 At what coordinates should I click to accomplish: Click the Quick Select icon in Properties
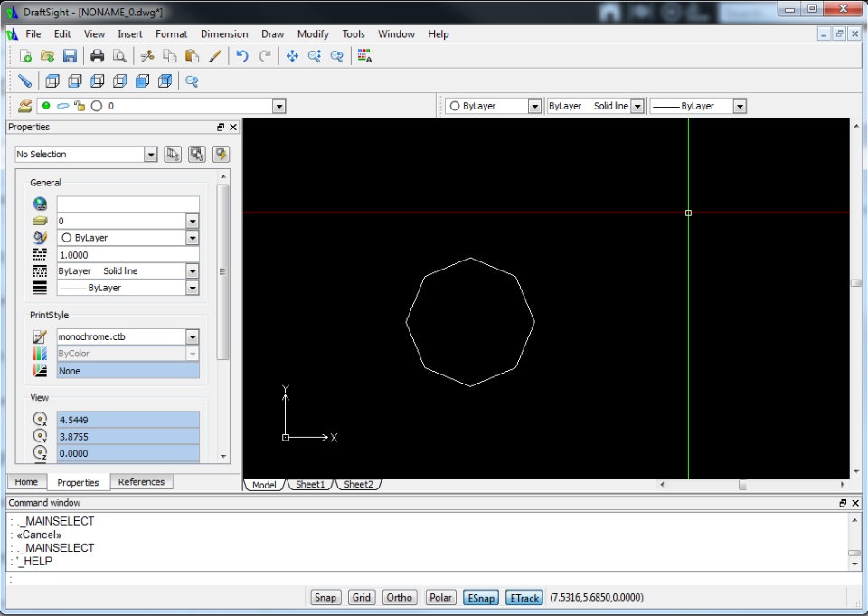click(x=221, y=154)
